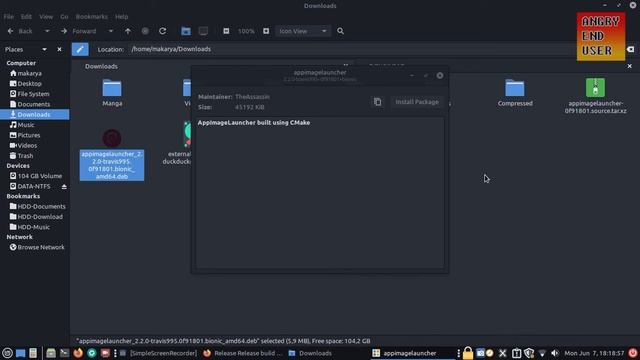Toggle the location edit pencil button
This screenshot has height=360, width=640.
tap(80, 49)
